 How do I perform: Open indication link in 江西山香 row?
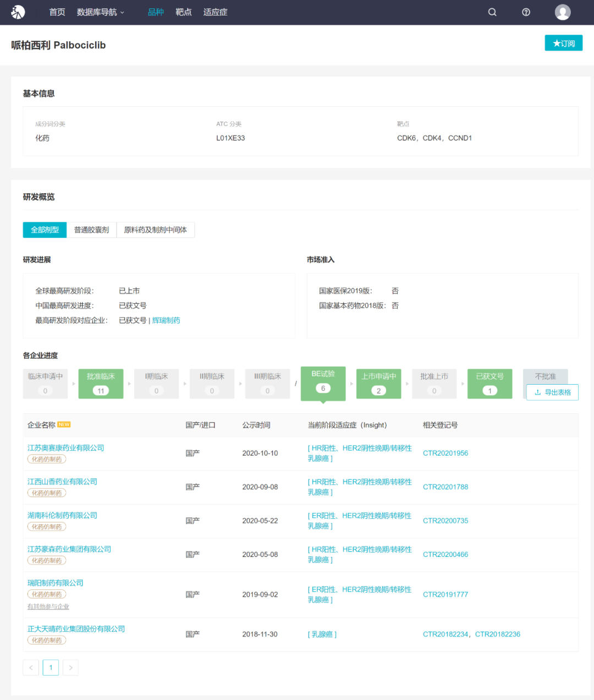pyautogui.click(x=360, y=487)
